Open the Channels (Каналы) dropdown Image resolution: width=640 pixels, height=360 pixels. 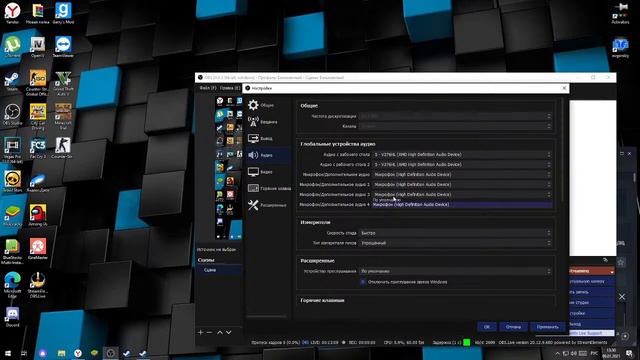(455, 126)
